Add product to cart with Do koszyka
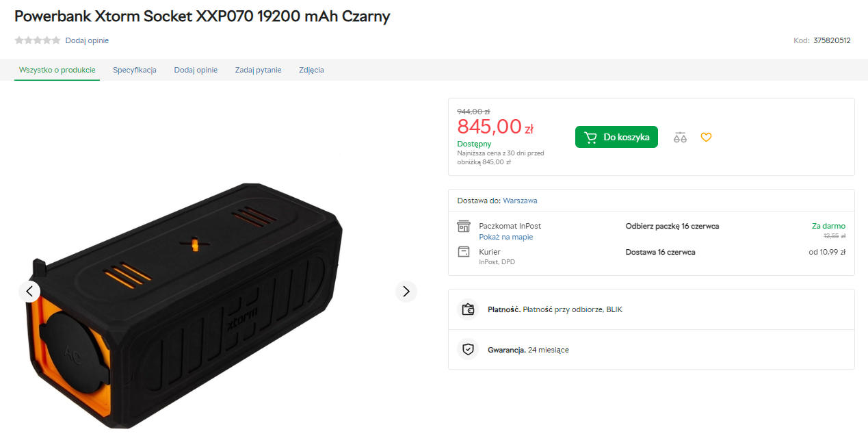The image size is (868, 436). click(616, 137)
